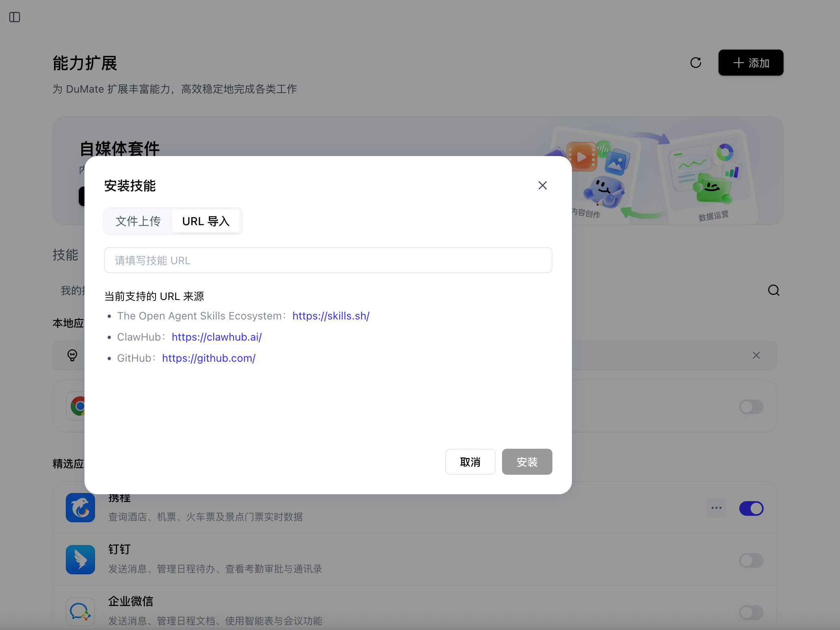Open the https://clawhub.ai/ link

pyautogui.click(x=216, y=337)
